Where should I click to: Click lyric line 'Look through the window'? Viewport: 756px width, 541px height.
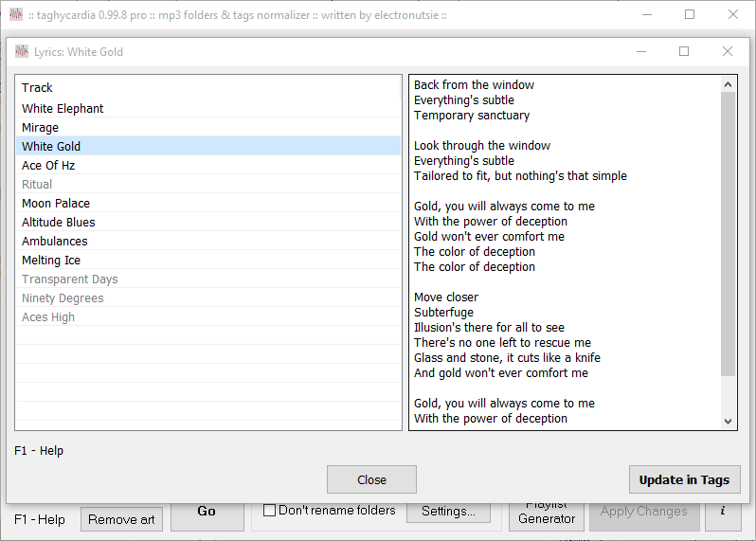tap(482, 146)
